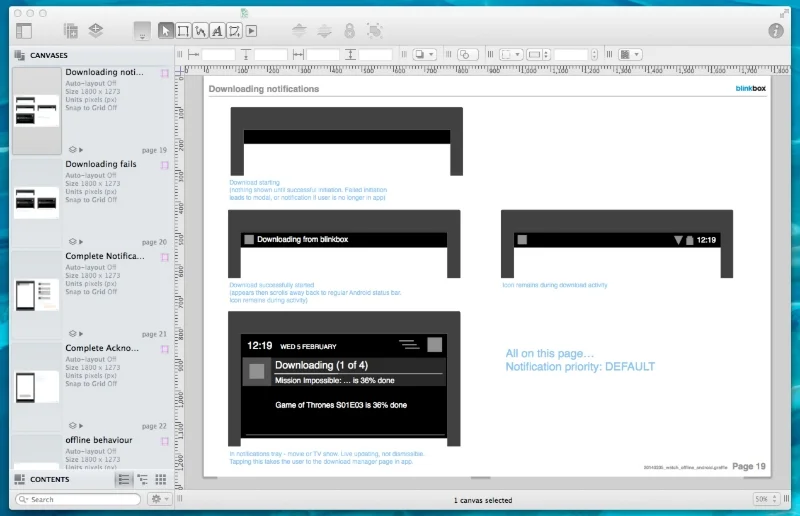This screenshot has width=800, height=516.
Task: Click the stroke thickness stepper arrows
Action: click(x=594, y=55)
